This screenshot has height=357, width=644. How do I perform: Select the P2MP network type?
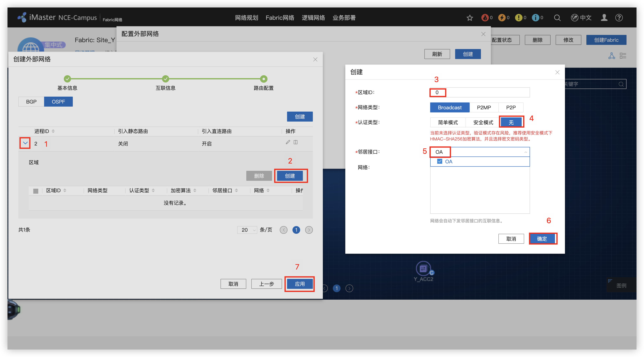click(484, 107)
